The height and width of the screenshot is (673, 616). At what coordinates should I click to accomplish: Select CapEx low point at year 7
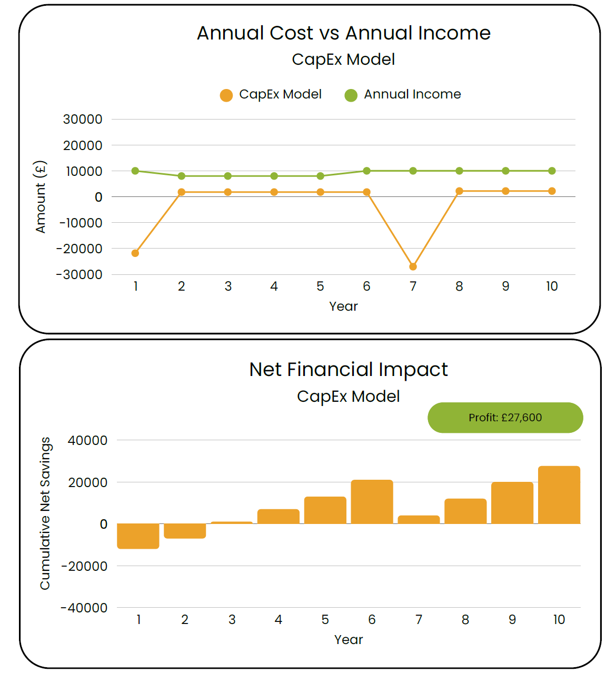(x=413, y=267)
